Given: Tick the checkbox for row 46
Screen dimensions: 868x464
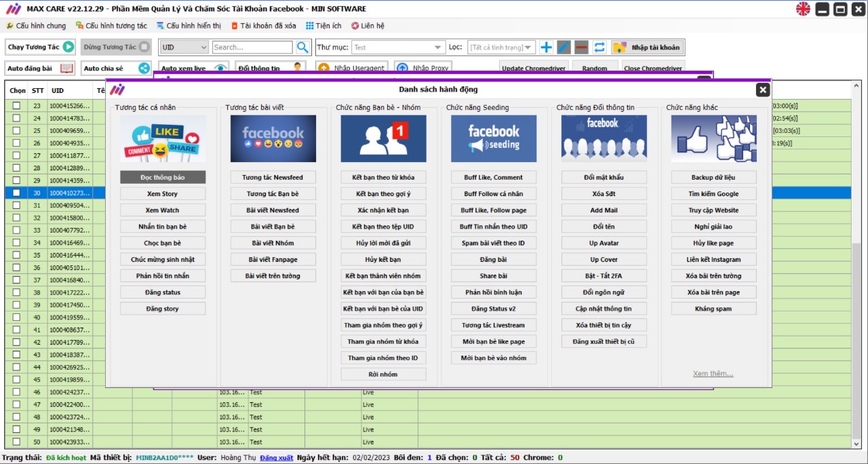Looking at the screenshot, I should click(16, 392).
